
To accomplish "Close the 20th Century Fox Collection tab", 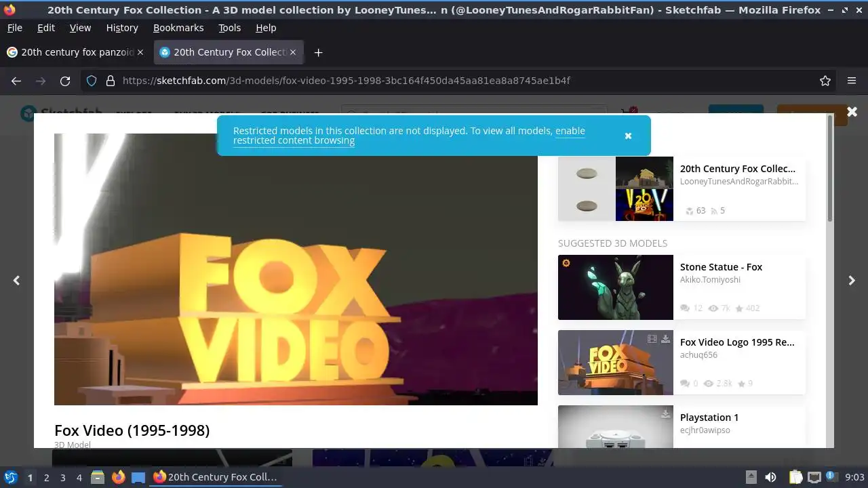I will point(293,52).
